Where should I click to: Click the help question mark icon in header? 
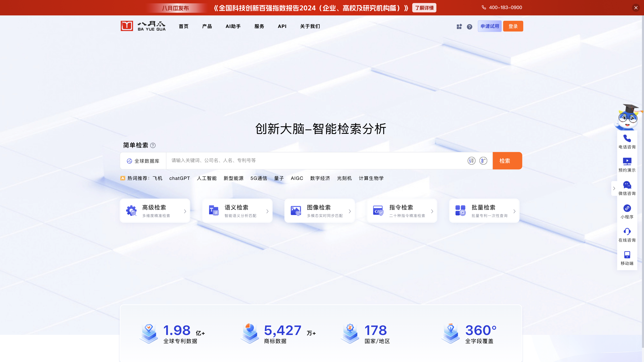pyautogui.click(x=469, y=27)
